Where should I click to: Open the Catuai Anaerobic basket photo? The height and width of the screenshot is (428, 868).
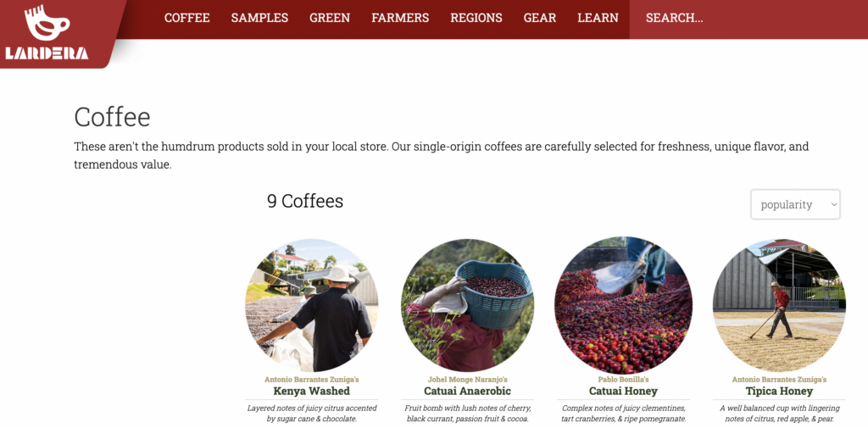[467, 305]
